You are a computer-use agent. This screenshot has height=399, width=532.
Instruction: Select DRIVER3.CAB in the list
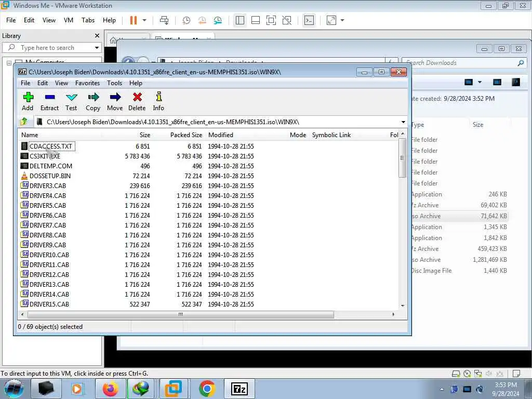click(47, 185)
